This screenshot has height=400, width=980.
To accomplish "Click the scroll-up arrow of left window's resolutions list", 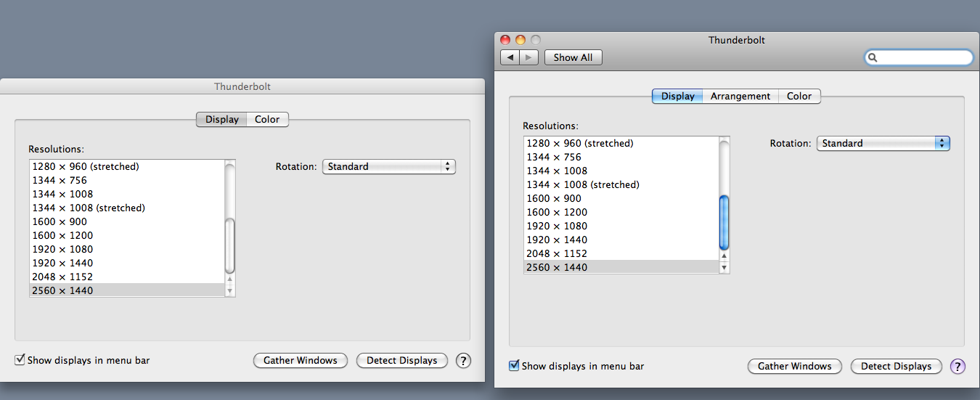I will (x=230, y=279).
